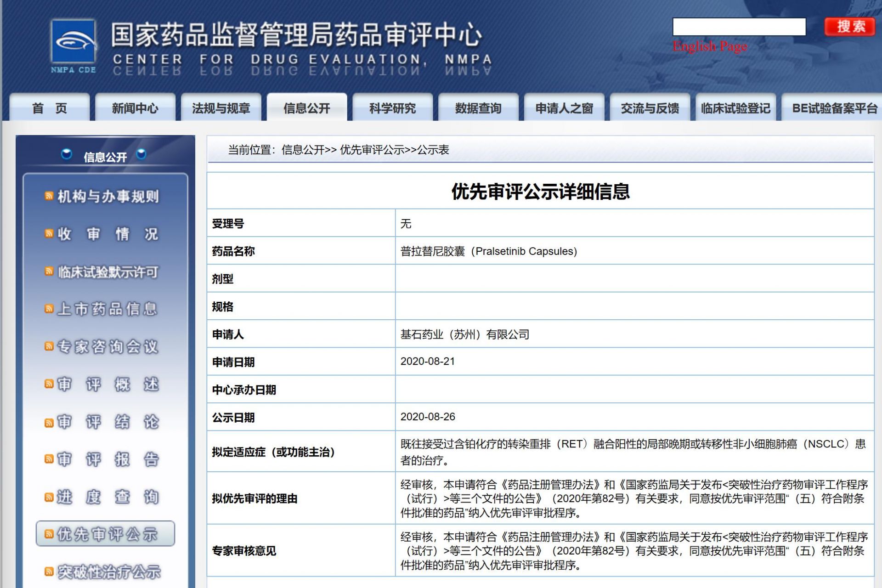The height and width of the screenshot is (588, 882).
Task: Switch to the 新闻中心 tab
Action: coord(135,107)
